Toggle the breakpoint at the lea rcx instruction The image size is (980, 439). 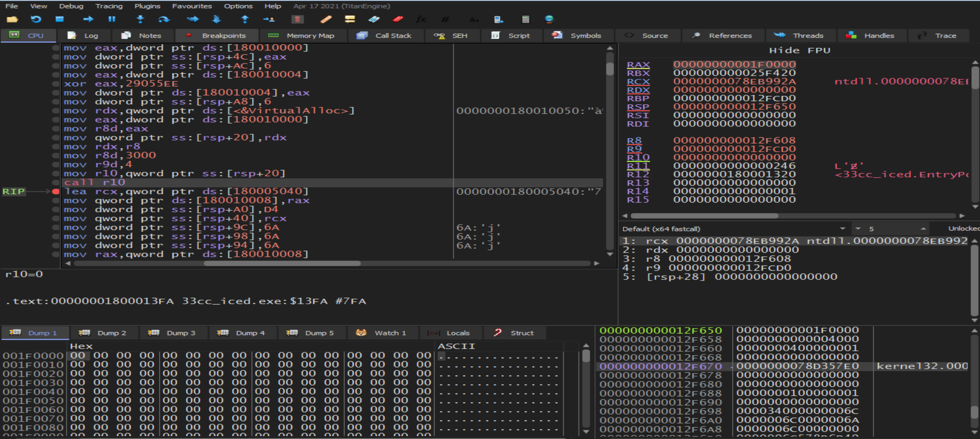click(x=56, y=192)
